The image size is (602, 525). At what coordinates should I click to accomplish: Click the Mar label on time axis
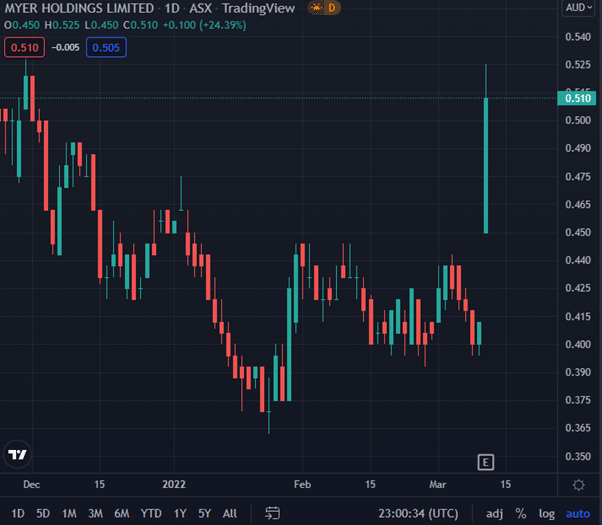(438, 484)
